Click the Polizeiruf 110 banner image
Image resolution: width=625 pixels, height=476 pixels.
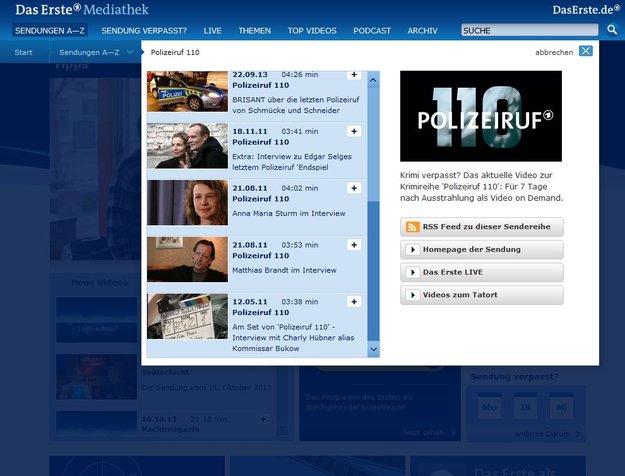[481, 116]
